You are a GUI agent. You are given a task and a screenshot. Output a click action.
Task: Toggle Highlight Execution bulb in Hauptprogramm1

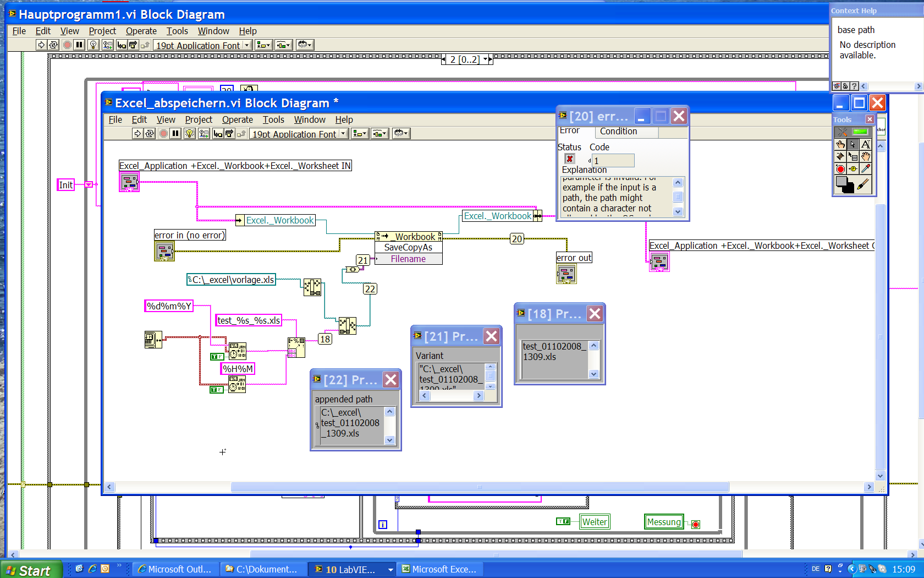tap(94, 45)
